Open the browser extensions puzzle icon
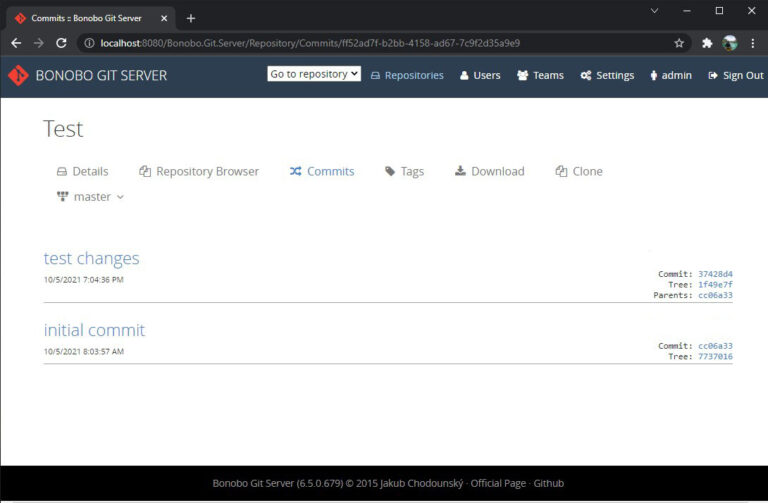 [x=707, y=43]
